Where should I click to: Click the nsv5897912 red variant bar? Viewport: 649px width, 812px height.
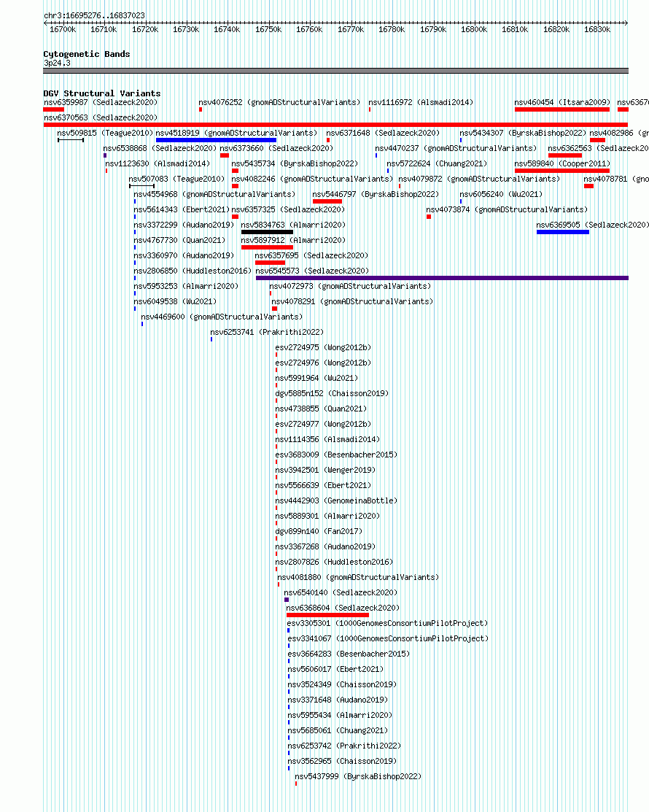click(x=267, y=247)
